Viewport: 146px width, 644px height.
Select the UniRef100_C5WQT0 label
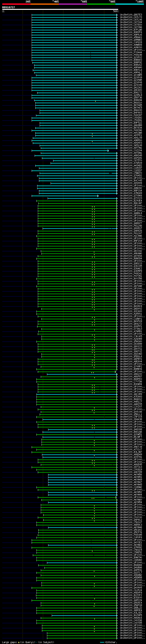click(x=131, y=173)
